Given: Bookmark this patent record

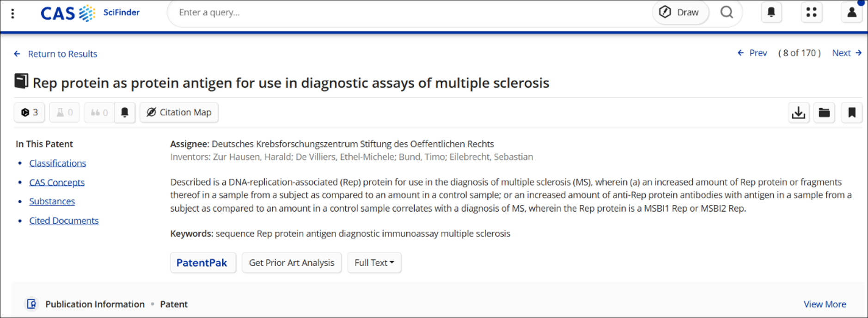Looking at the screenshot, I should tap(852, 112).
